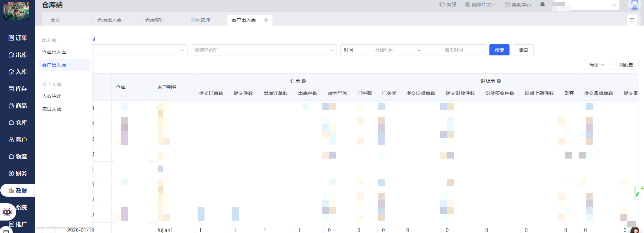Select 人效统计 in the submenu
Image resolution: width=644 pixels, height=233 pixels.
(52, 96)
